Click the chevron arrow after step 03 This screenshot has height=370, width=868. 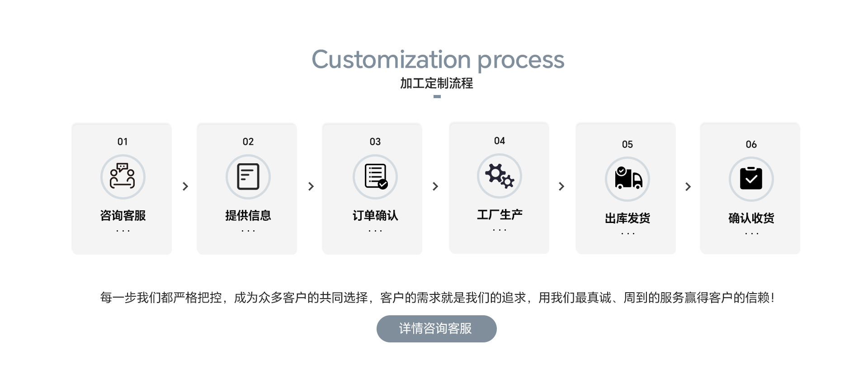pos(435,186)
